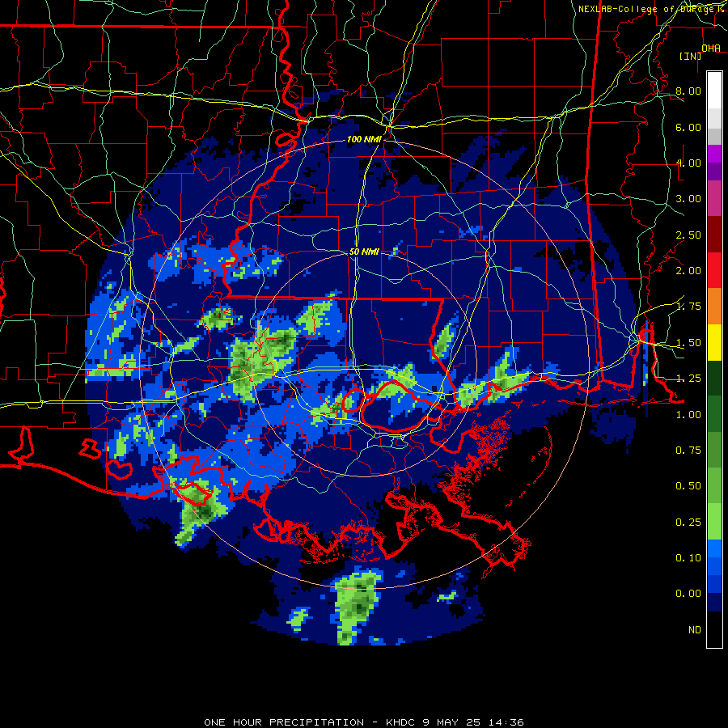Image resolution: width=728 pixels, height=728 pixels.
Task: Click the 0.50 legend label
Action: [688, 486]
